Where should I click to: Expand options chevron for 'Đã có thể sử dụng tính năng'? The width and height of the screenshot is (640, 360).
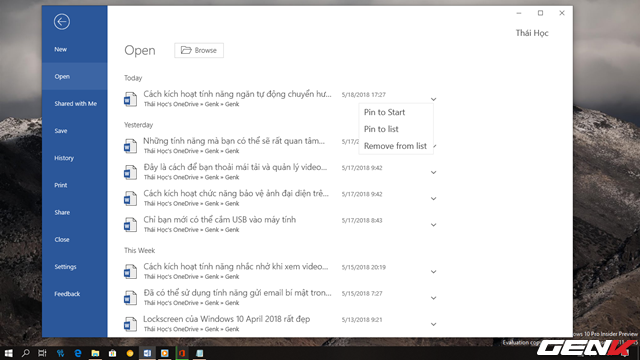tap(433, 298)
